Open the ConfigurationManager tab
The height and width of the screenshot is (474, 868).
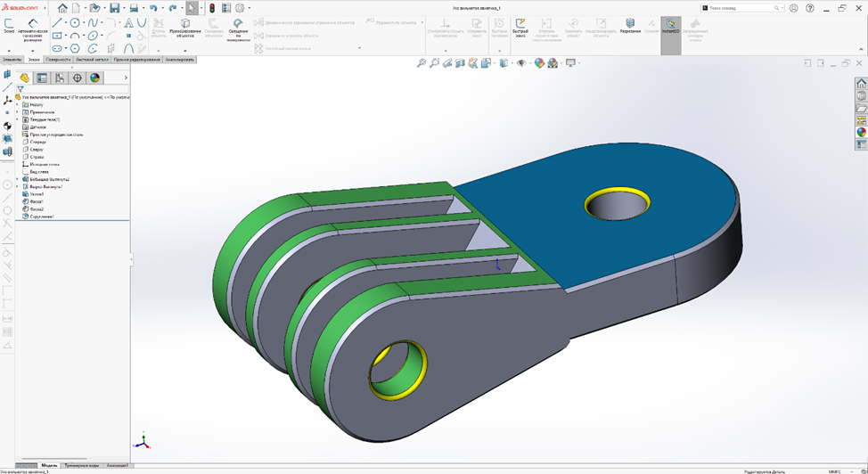(59, 78)
